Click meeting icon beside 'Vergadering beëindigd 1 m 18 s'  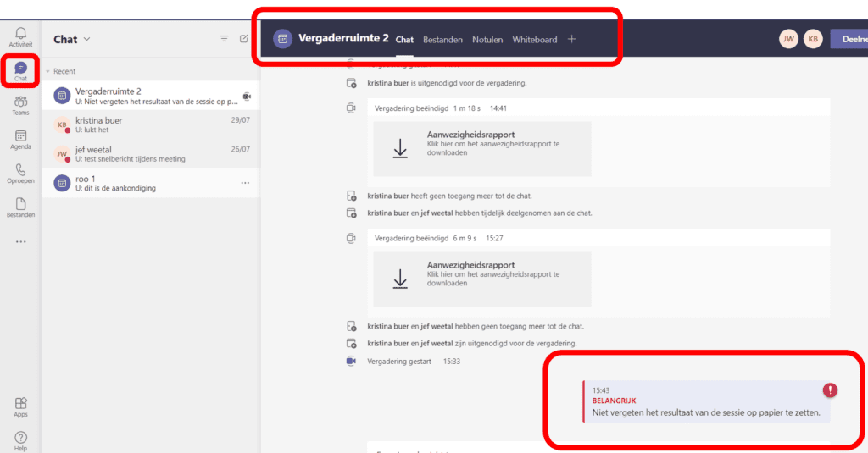[351, 108]
